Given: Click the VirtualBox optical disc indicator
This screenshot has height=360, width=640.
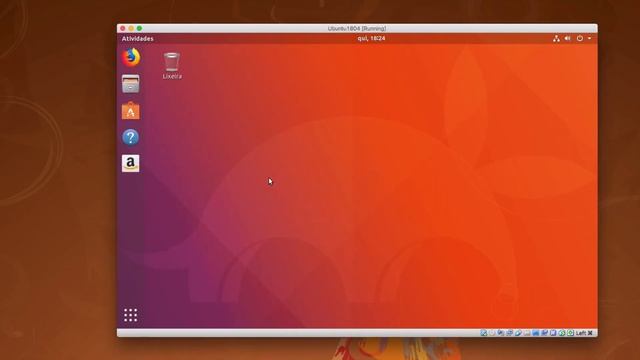Looking at the screenshot, I should pos(492,333).
